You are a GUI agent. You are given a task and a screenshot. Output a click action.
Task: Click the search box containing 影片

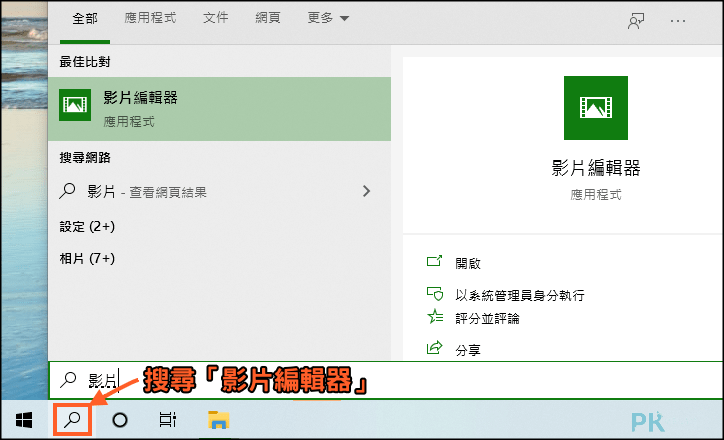tap(386, 380)
